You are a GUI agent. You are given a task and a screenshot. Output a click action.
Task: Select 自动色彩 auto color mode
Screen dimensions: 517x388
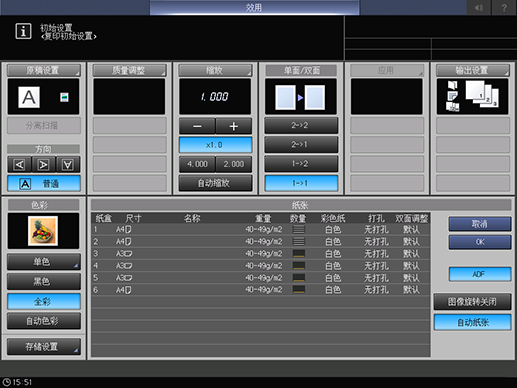[x=44, y=321]
